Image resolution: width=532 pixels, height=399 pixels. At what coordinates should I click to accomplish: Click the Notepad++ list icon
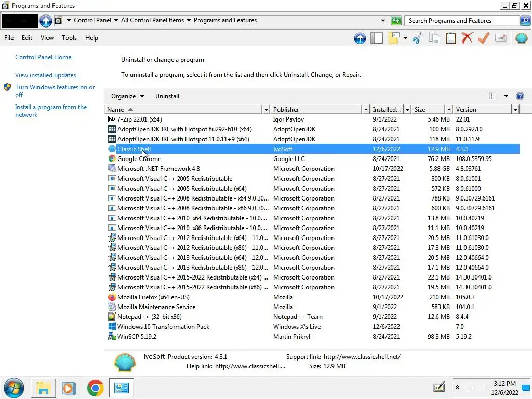112,316
